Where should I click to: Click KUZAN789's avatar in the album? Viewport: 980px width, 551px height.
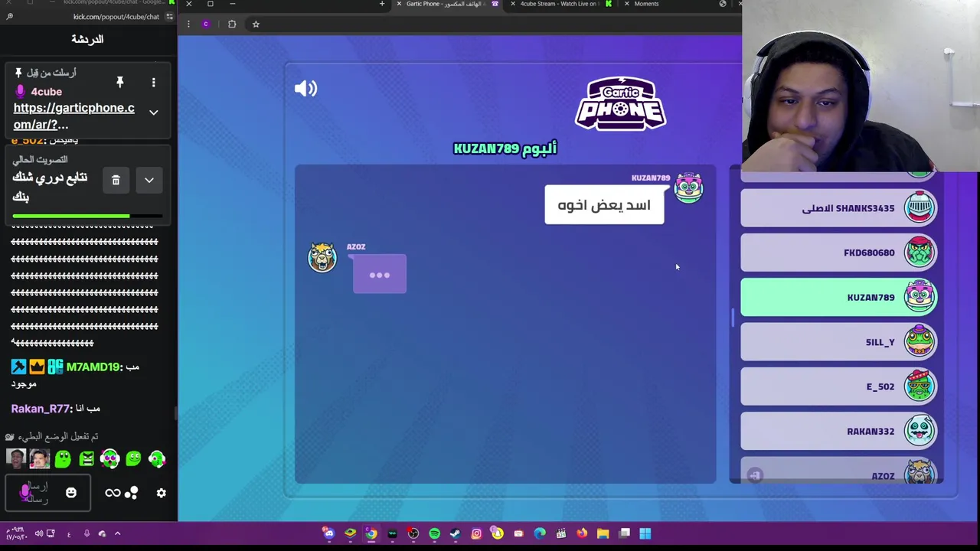[688, 187]
